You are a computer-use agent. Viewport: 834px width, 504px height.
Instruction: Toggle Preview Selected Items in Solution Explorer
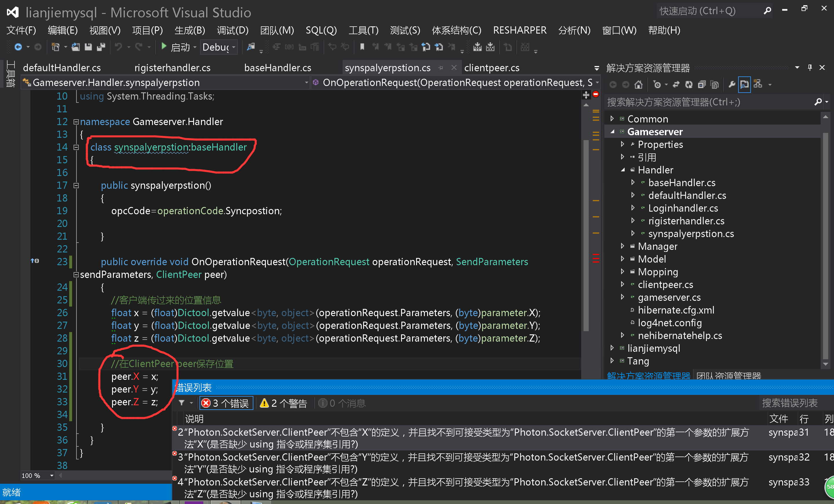point(744,84)
